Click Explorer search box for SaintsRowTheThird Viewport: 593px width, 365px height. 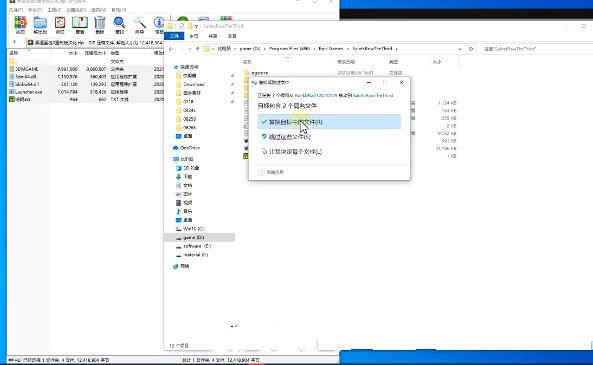point(533,49)
